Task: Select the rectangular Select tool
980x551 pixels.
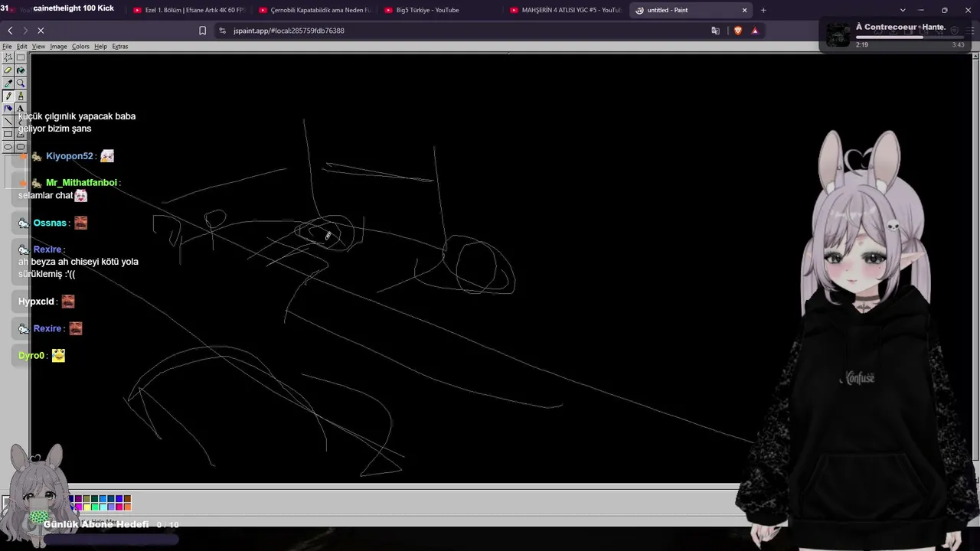Action: [21, 57]
